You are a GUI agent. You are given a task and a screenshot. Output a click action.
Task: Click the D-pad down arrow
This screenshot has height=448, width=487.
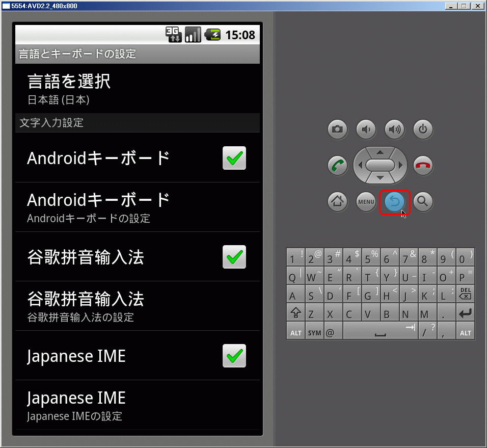(380, 178)
